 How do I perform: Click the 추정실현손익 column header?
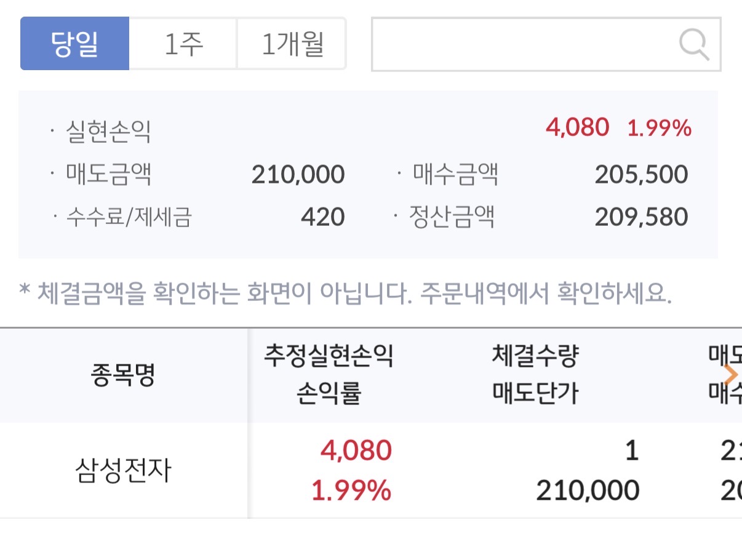pyautogui.click(x=329, y=357)
